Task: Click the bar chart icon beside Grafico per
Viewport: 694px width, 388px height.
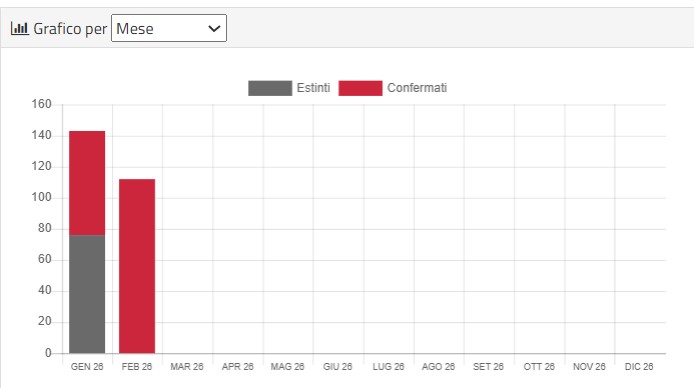Action: point(19,28)
